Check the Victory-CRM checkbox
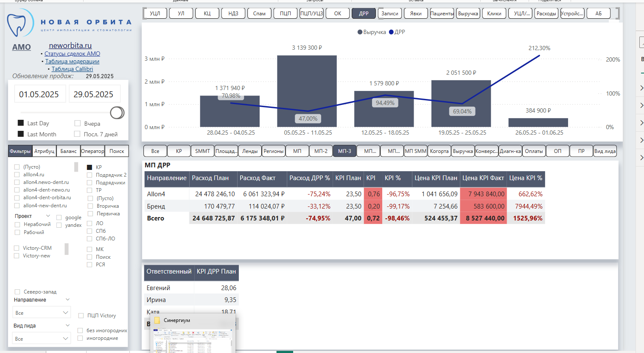Viewport: 644px width, 353px height. [x=17, y=248]
